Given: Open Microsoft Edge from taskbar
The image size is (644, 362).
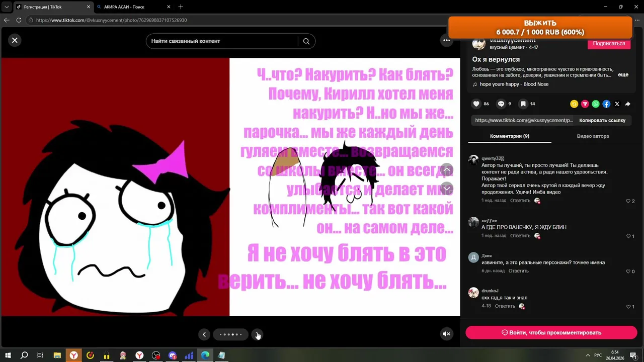Looking at the screenshot, I should point(205,355).
